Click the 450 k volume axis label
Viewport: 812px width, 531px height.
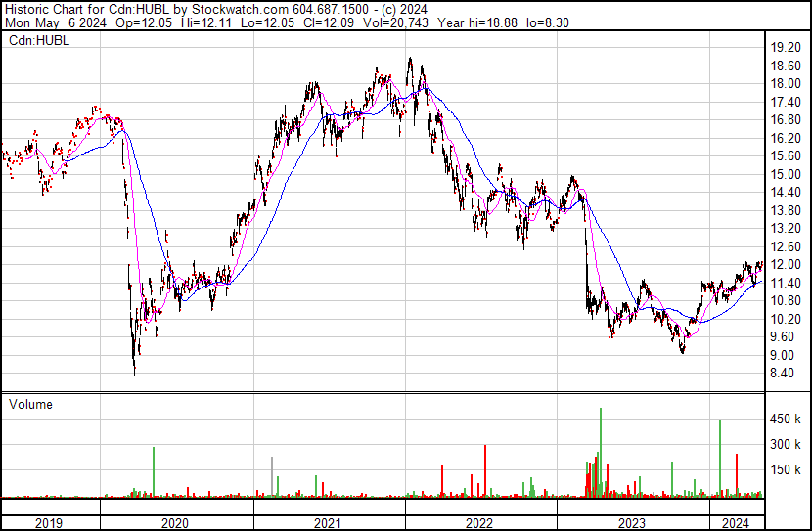[786, 419]
